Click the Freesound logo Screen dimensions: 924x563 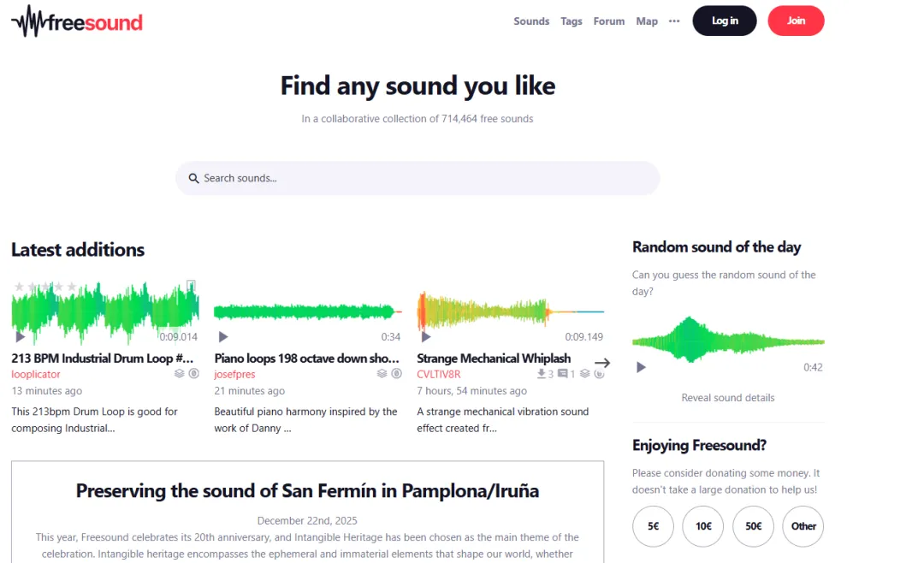click(x=77, y=21)
